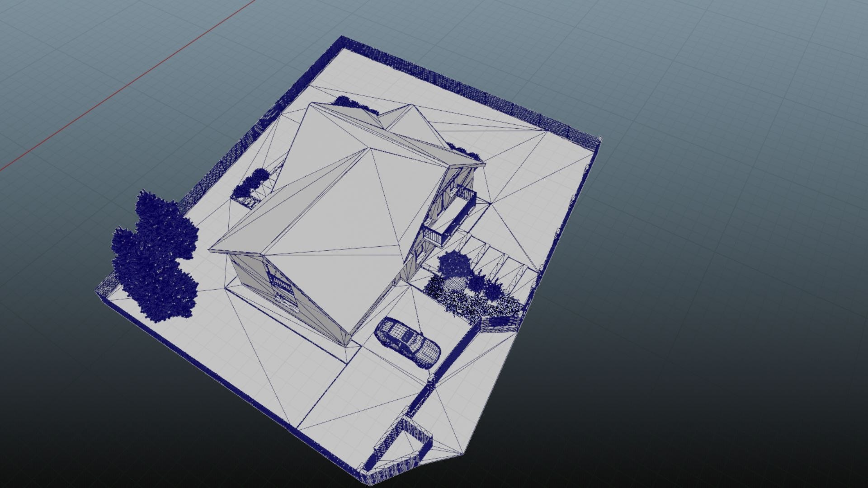868x488 pixels.
Task: Select the shrubs behind the house's back roof edge
Action: coord(349,103)
